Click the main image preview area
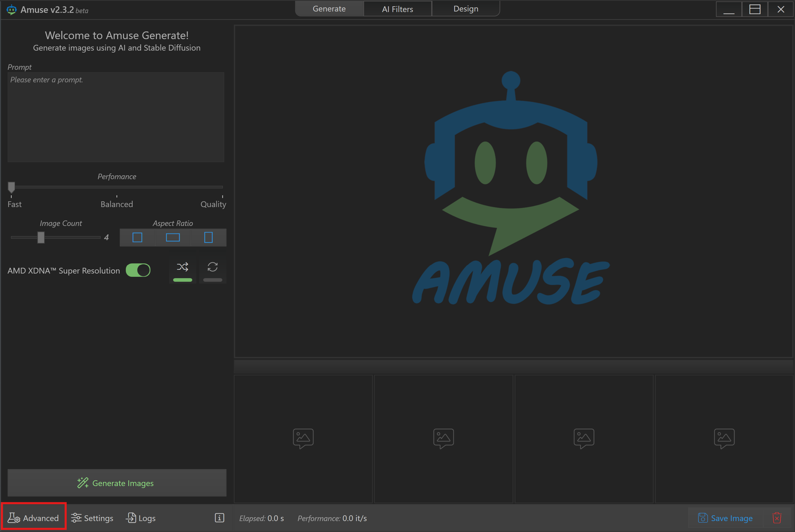The width and height of the screenshot is (795, 532). click(514, 191)
